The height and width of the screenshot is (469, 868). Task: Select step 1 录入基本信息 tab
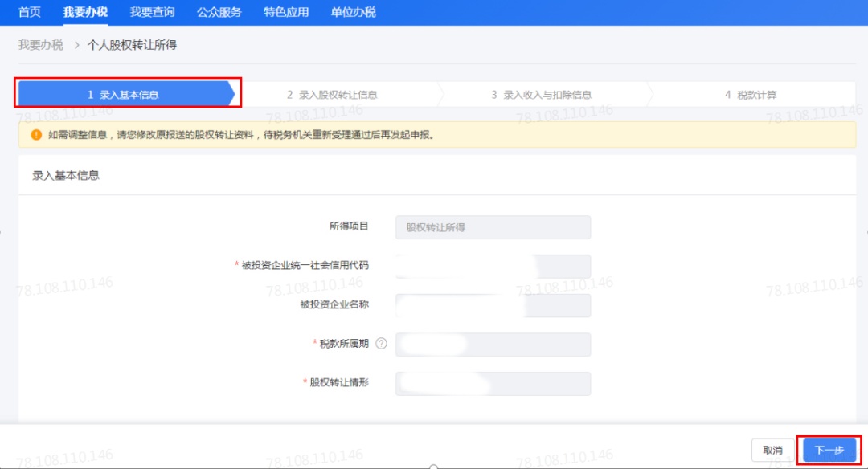[127, 95]
